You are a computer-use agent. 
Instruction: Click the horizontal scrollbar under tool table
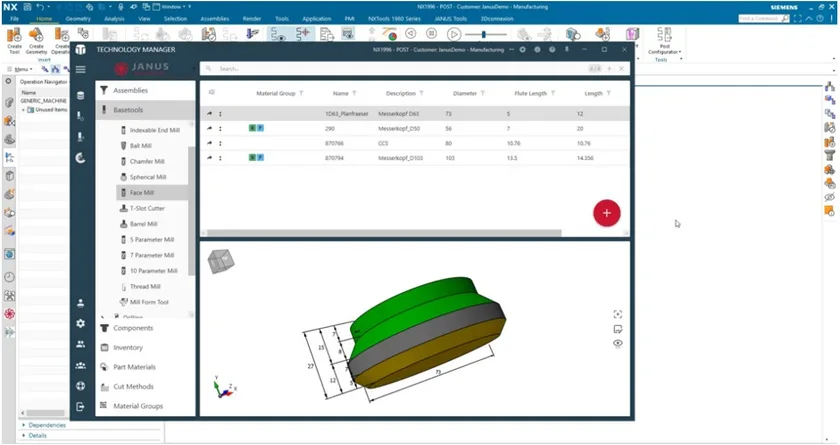click(384, 233)
